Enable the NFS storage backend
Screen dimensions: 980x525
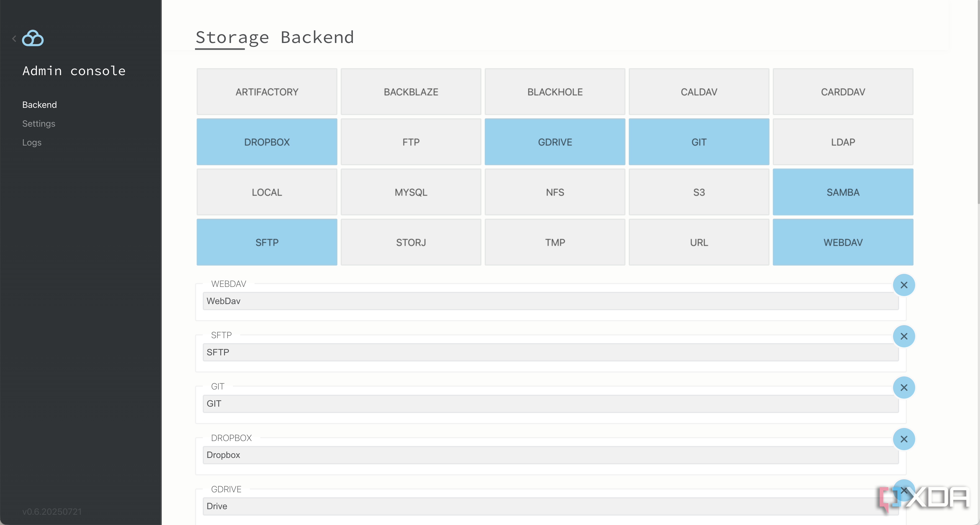[x=555, y=192]
